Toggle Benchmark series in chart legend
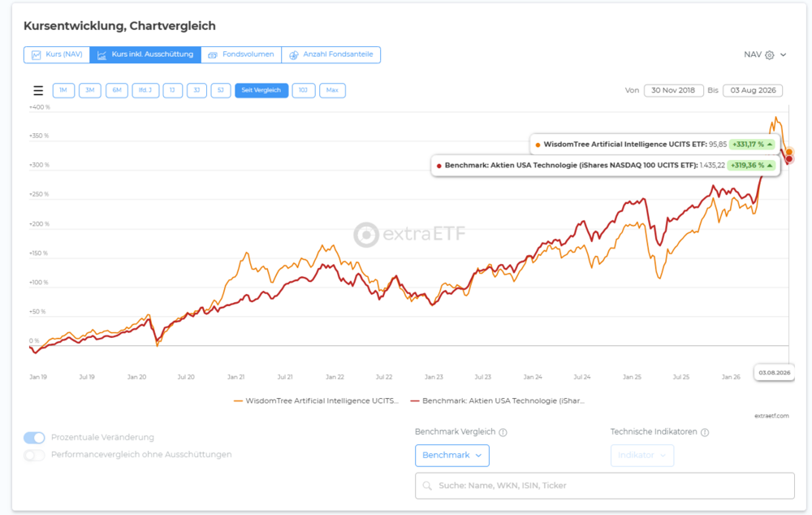Screen dimensions: 812x515 [x=497, y=401]
